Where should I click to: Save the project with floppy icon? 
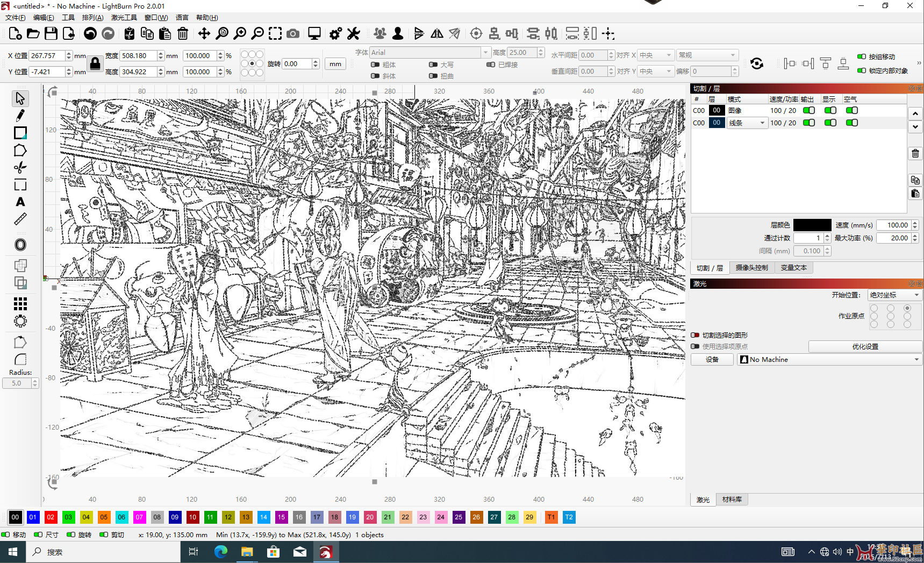click(x=51, y=33)
